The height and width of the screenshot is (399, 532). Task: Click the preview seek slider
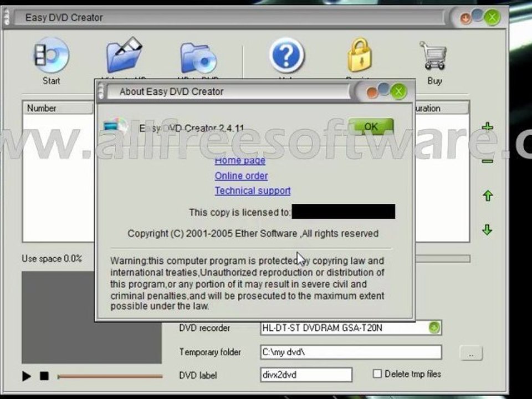[x=110, y=376]
